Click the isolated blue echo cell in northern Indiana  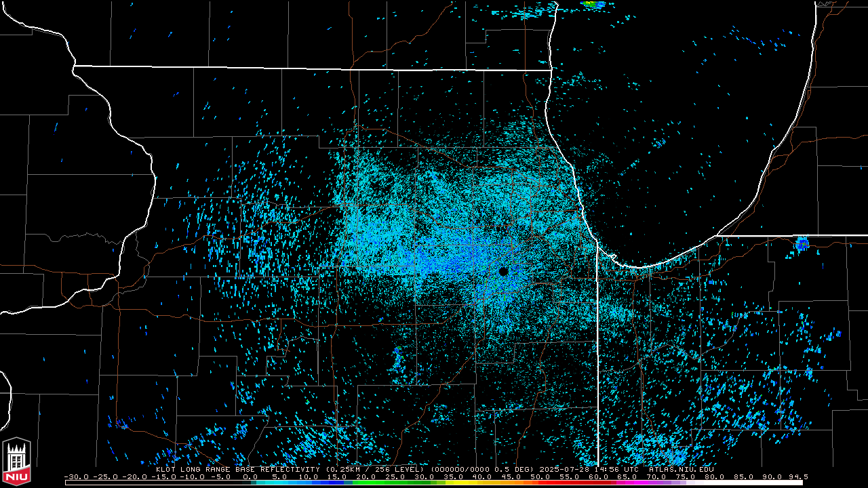click(x=802, y=243)
